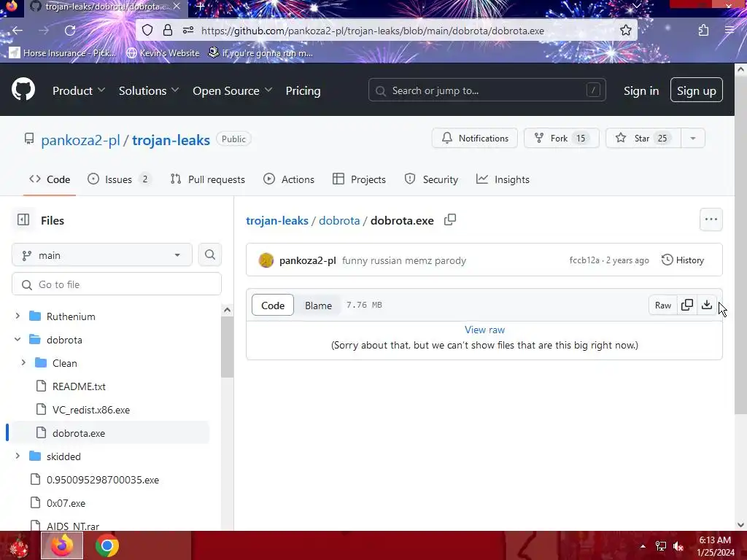Show hidden tray icons arrow
The height and width of the screenshot is (560, 747).
(643, 546)
